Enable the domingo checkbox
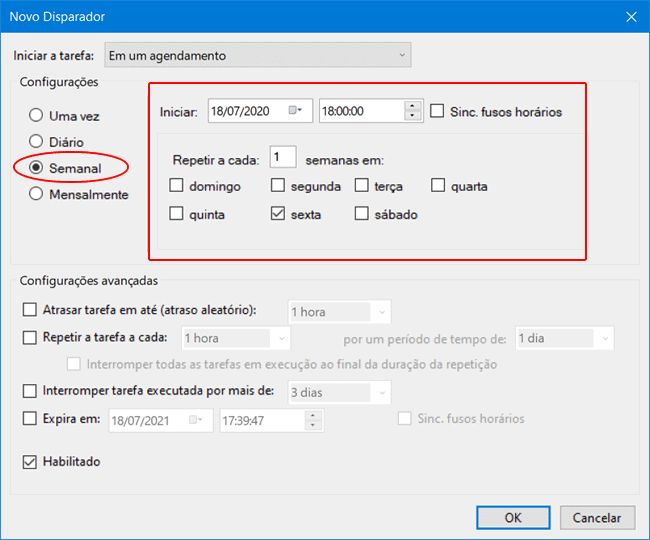This screenshot has width=650, height=540. pos(177,186)
